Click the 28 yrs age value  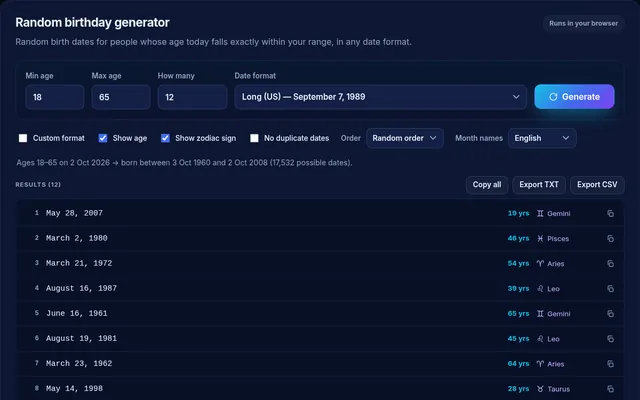click(518, 389)
